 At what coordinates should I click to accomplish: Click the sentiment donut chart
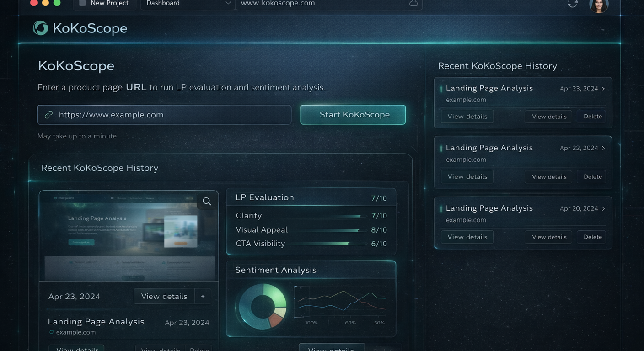pyautogui.click(x=262, y=306)
